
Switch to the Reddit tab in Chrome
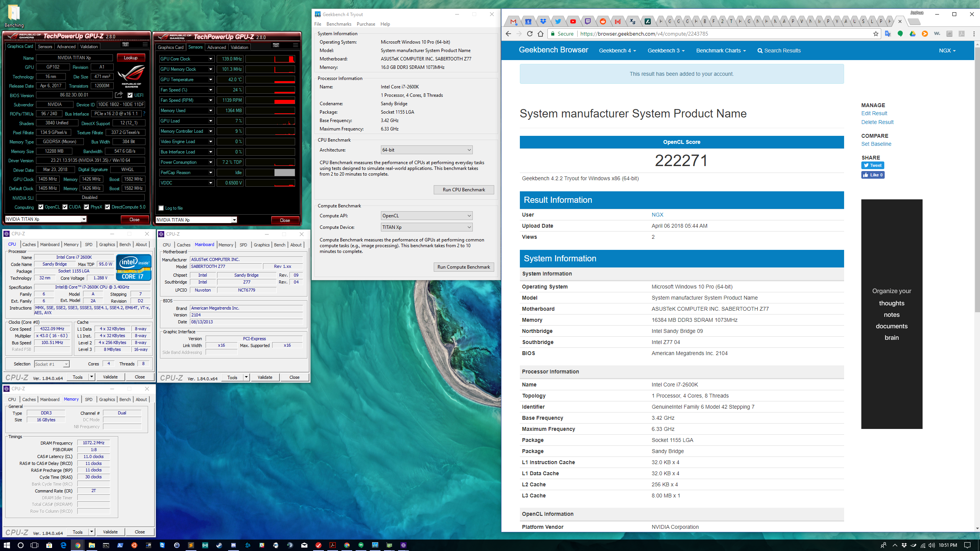tap(603, 21)
